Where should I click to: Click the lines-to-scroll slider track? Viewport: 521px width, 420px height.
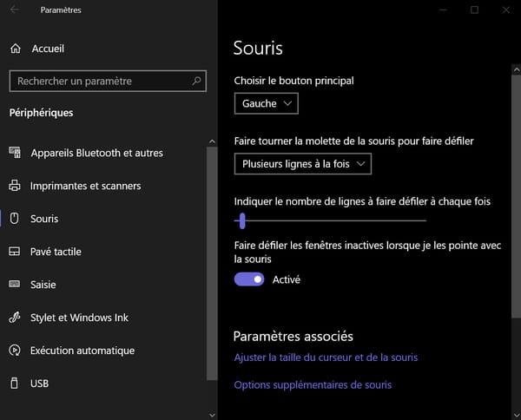point(330,220)
